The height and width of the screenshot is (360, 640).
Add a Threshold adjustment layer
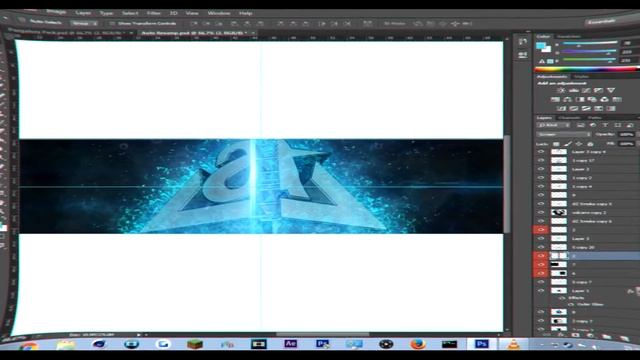(x=586, y=108)
